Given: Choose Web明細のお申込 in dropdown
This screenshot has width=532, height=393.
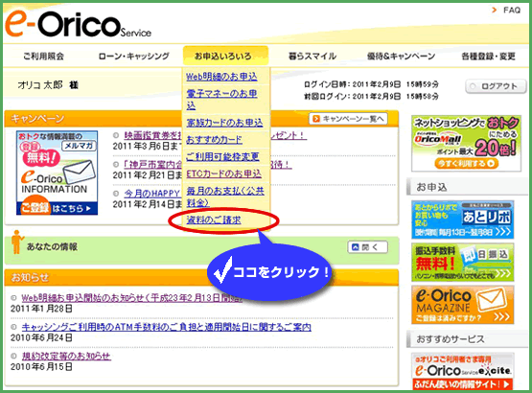Looking at the screenshot, I should (x=221, y=77).
